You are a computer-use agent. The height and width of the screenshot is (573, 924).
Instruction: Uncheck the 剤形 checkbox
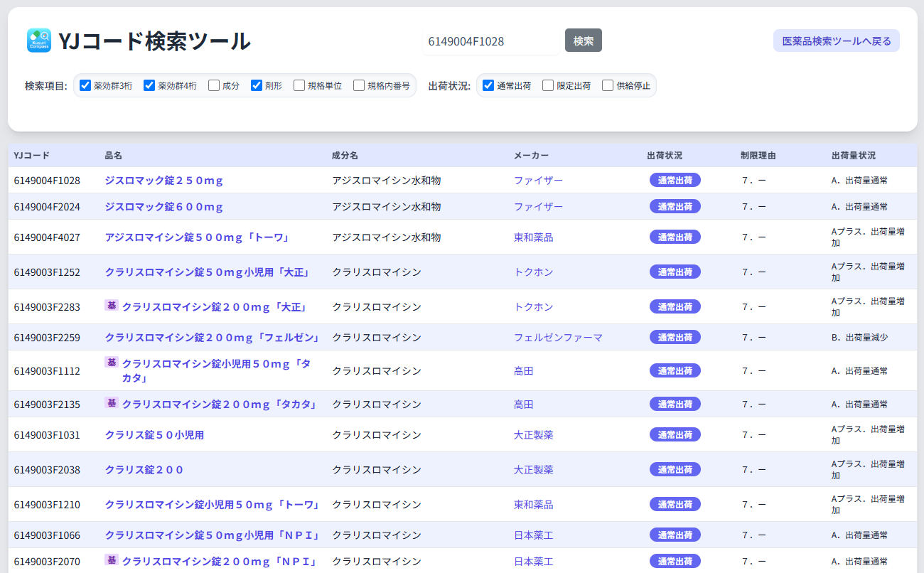point(256,85)
